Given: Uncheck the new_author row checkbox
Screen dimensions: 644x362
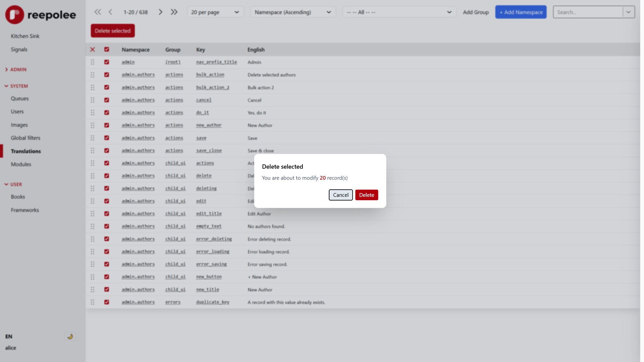Looking at the screenshot, I should pyautogui.click(x=107, y=125).
